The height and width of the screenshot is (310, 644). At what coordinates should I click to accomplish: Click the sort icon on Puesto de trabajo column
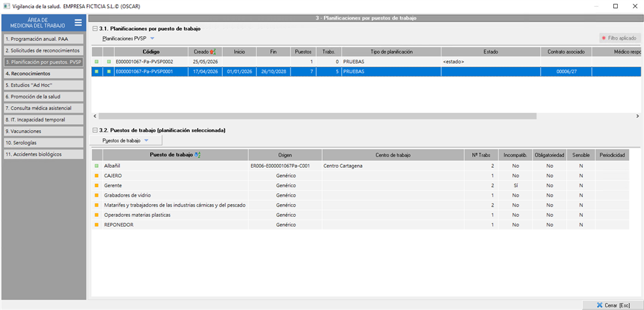[197, 155]
